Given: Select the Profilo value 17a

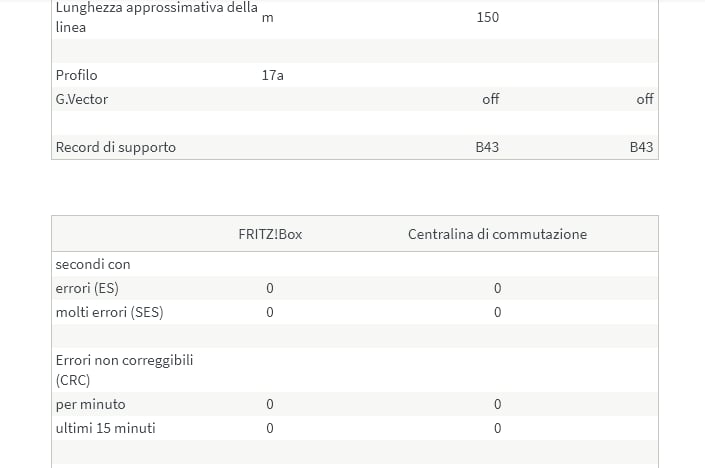Looking at the screenshot, I should 272,75.
